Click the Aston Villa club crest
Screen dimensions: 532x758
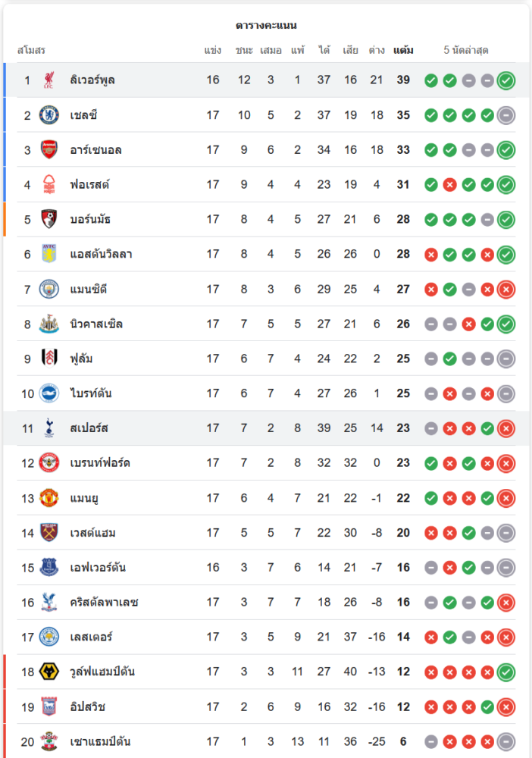(49, 254)
